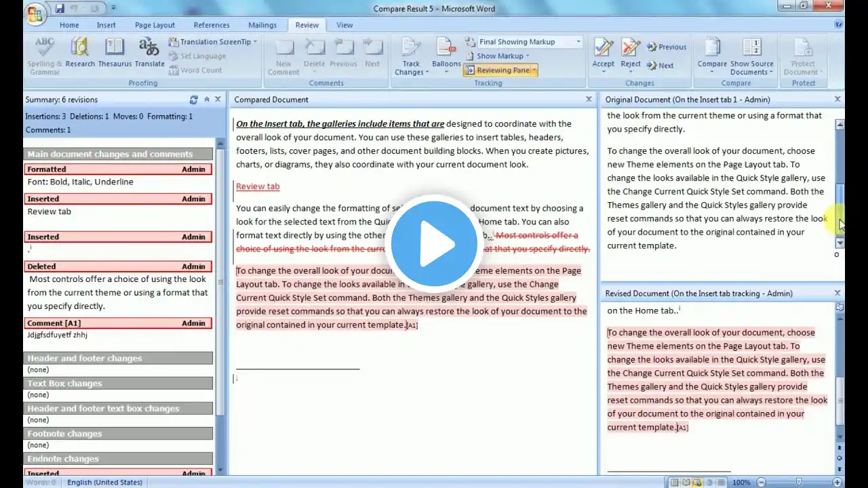Click the 'Jdjgfsdfuyetf zhhj' comment text
The image size is (868, 488).
(57, 335)
